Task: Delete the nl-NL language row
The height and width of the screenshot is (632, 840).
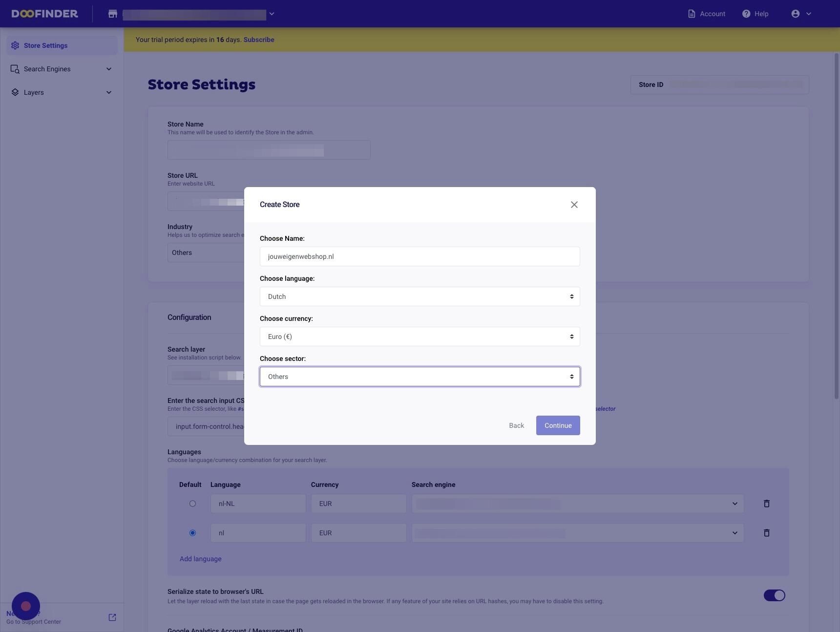Action: 767,504
